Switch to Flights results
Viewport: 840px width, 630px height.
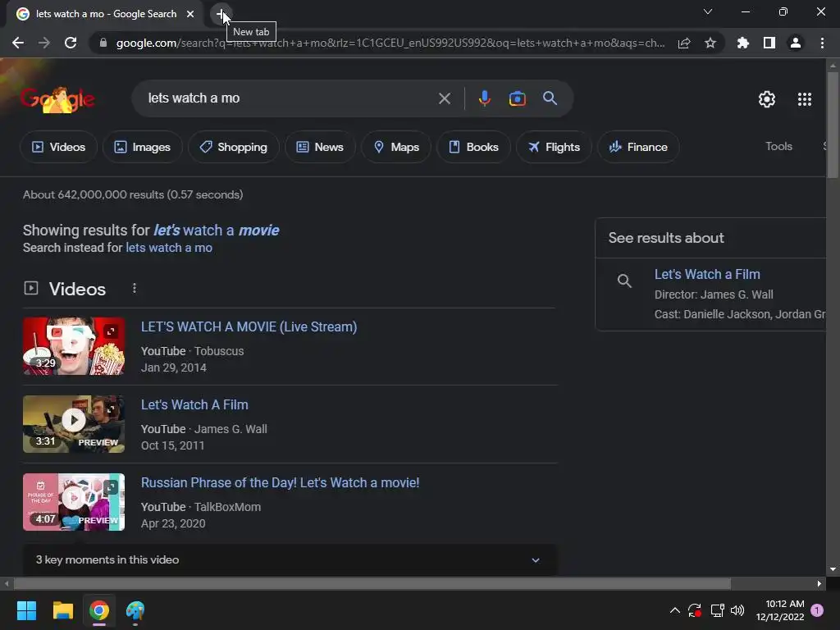(x=554, y=147)
